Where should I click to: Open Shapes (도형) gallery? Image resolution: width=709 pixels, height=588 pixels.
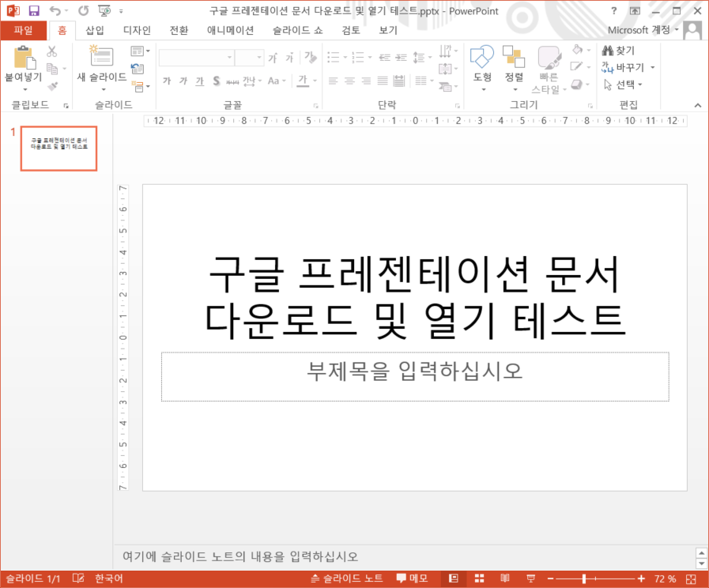(x=482, y=68)
